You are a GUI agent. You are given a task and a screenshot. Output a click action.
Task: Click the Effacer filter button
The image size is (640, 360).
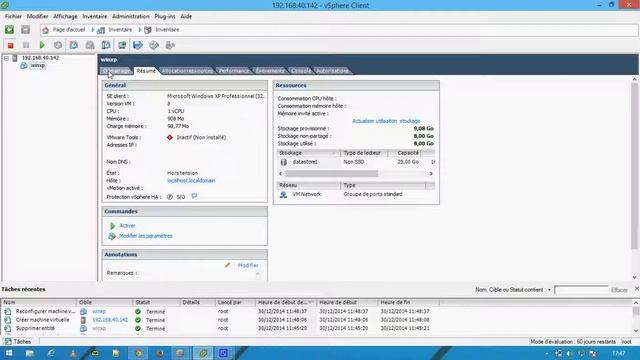pos(619,290)
